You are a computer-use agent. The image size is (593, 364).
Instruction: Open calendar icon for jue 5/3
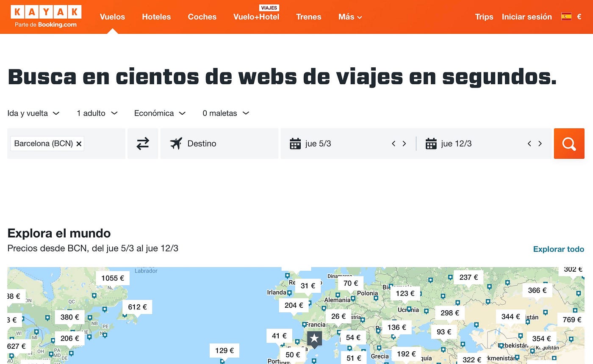coord(295,143)
